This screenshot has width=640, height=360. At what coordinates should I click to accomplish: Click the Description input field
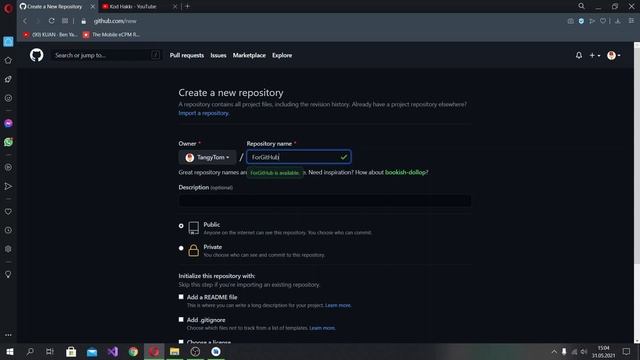tap(324, 200)
